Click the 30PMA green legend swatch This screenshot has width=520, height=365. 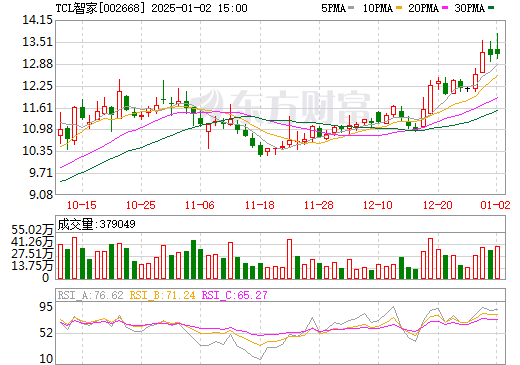tap(491, 8)
